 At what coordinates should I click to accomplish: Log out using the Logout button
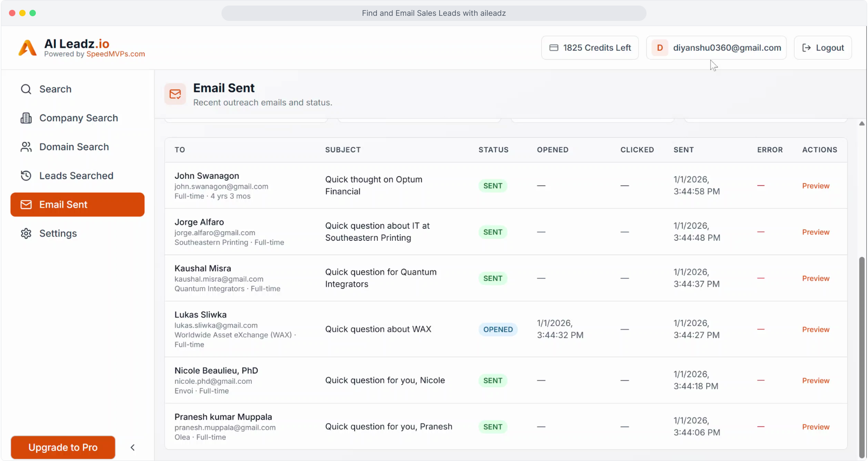pos(823,48)
